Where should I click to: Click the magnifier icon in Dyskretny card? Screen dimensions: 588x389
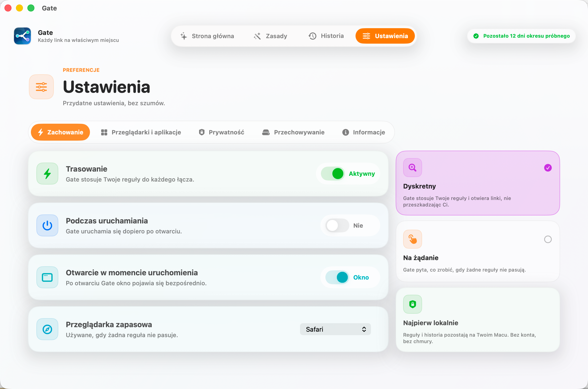click(413, 168)
